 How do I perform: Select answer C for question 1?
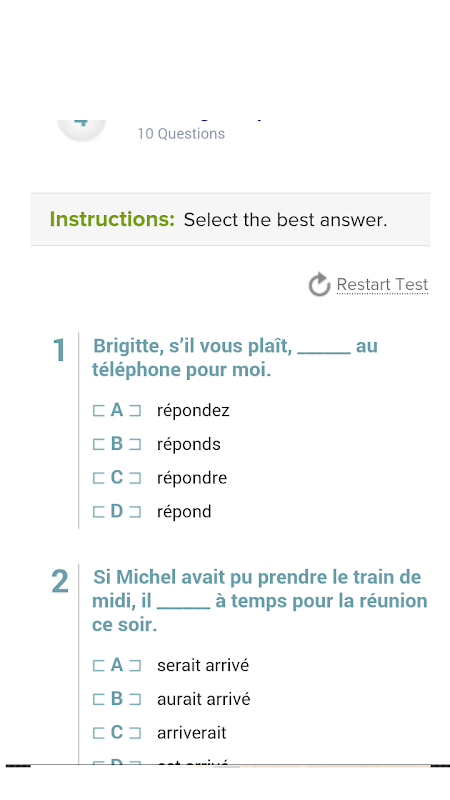[x=117, y=478]
